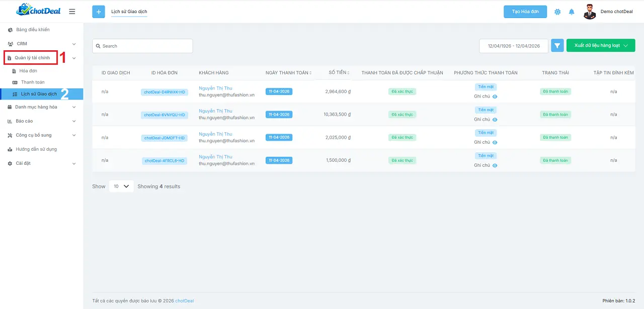Open the Show 10 page-size dropdown

click(121, 186)
